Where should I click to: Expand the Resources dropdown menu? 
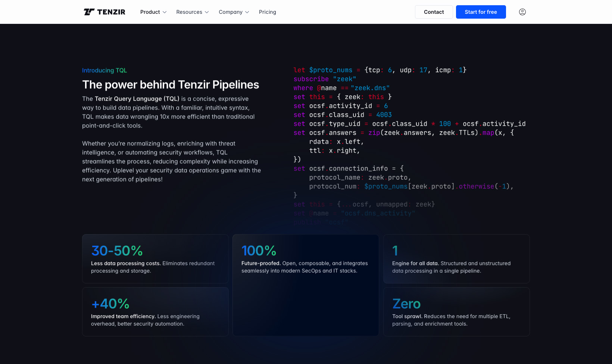pyautogui.click(x=193, y=12)
